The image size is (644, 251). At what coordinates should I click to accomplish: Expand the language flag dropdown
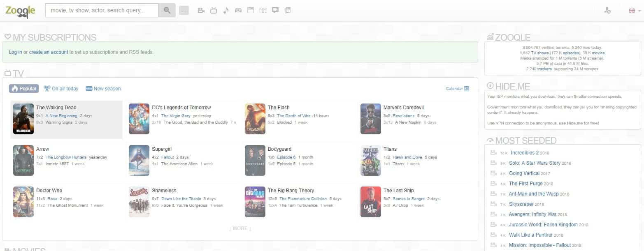pyautogui.click(x=634, y=11)
